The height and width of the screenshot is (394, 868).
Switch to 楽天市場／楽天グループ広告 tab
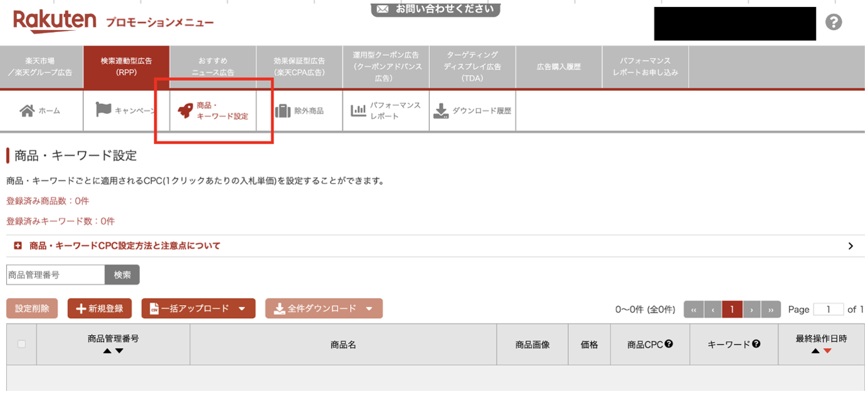40,66
